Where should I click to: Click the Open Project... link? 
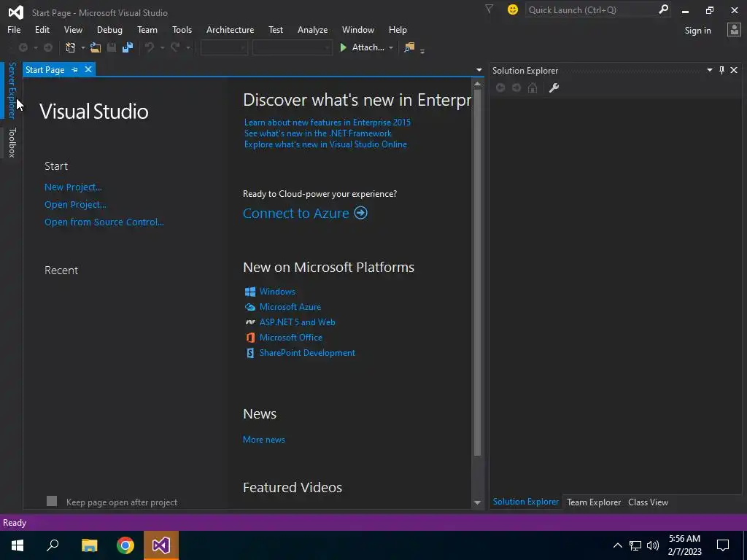pos(75,205)
